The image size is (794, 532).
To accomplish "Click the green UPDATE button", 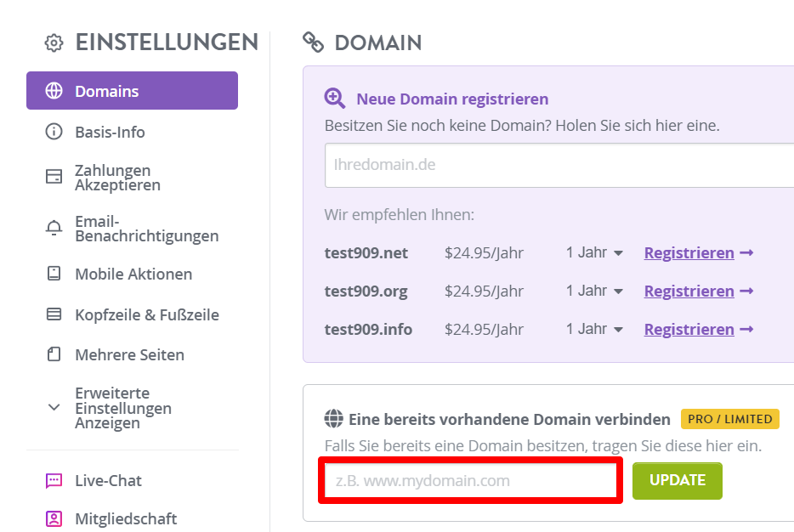I will 677,480.
